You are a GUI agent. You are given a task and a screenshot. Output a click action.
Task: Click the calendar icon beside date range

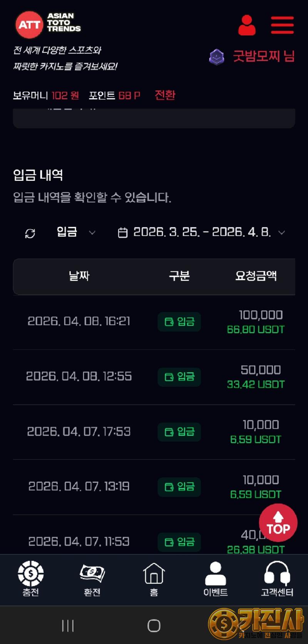pos(122,233)
